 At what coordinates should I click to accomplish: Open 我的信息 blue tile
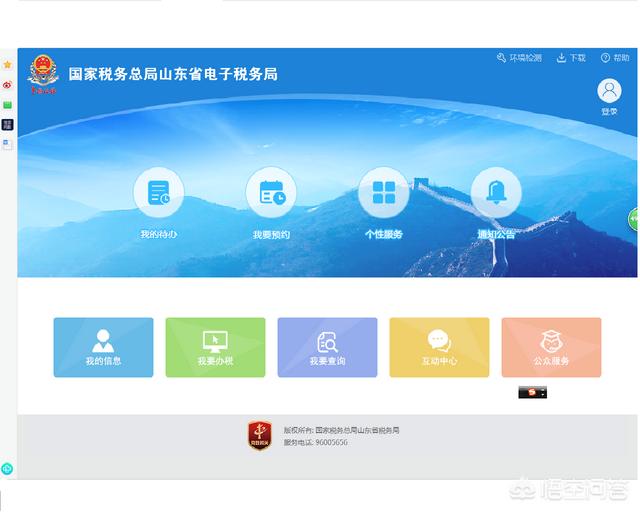[x=103, y=347]
